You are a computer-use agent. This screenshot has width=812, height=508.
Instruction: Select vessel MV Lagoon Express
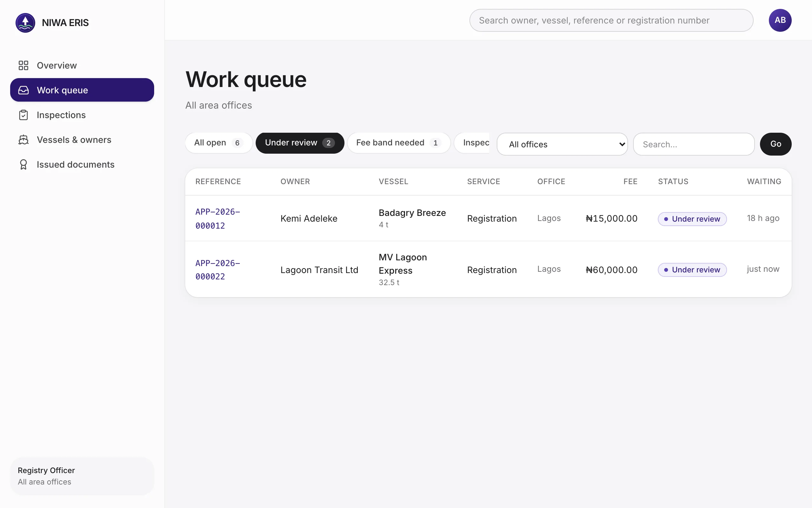(x=403, y=264)
